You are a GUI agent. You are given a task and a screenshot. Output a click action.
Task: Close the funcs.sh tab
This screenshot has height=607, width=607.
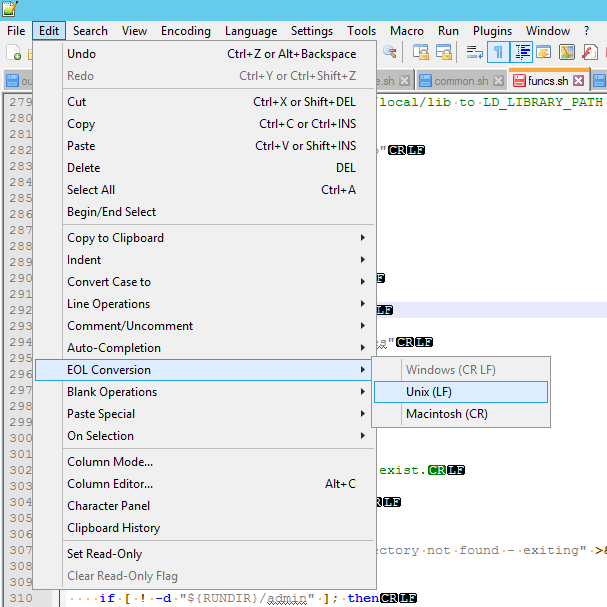(578, 80)
